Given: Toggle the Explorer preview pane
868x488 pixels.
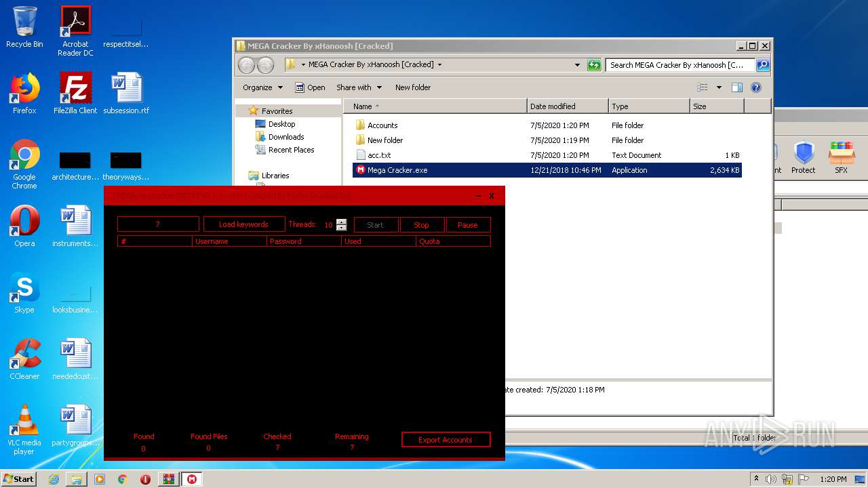Looking at the screenshot, I should click(x=737, y=87).
